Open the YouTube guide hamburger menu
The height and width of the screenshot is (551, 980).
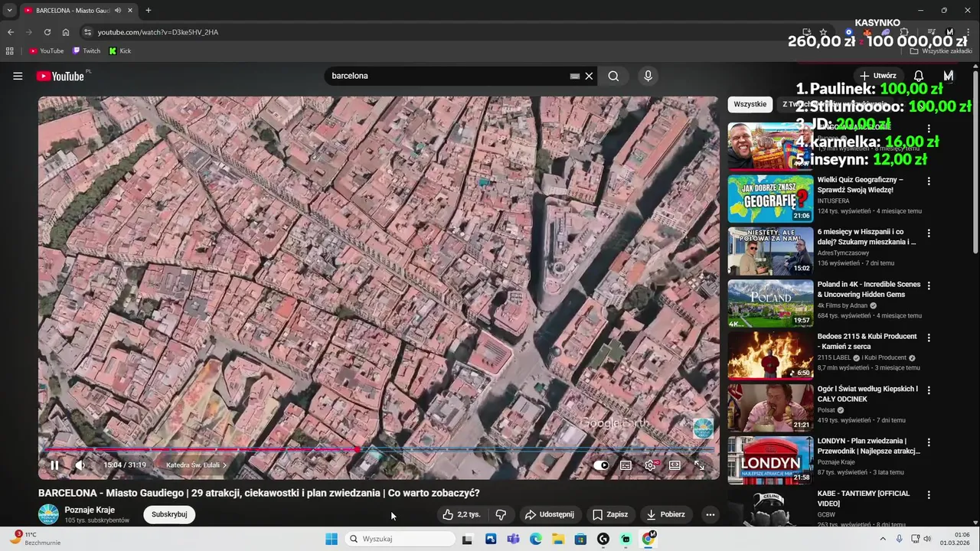point(18,76)
